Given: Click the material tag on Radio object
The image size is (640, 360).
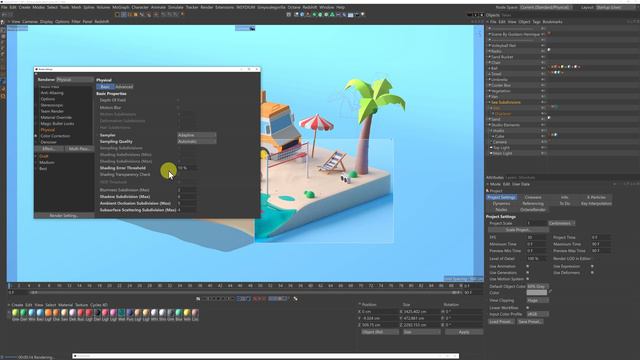Looking at the screenshot, I should [x=549, y=50].
